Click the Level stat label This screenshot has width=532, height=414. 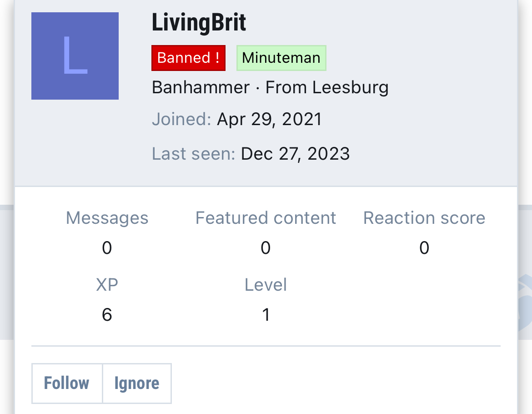(266, 285)
